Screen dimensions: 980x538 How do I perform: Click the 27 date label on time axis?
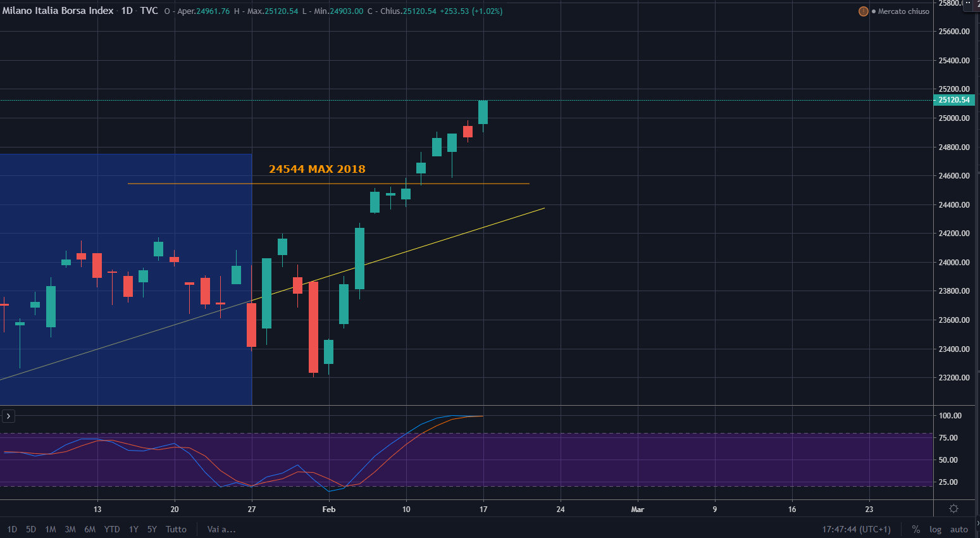pyautogui.click(x=252, y=509)
